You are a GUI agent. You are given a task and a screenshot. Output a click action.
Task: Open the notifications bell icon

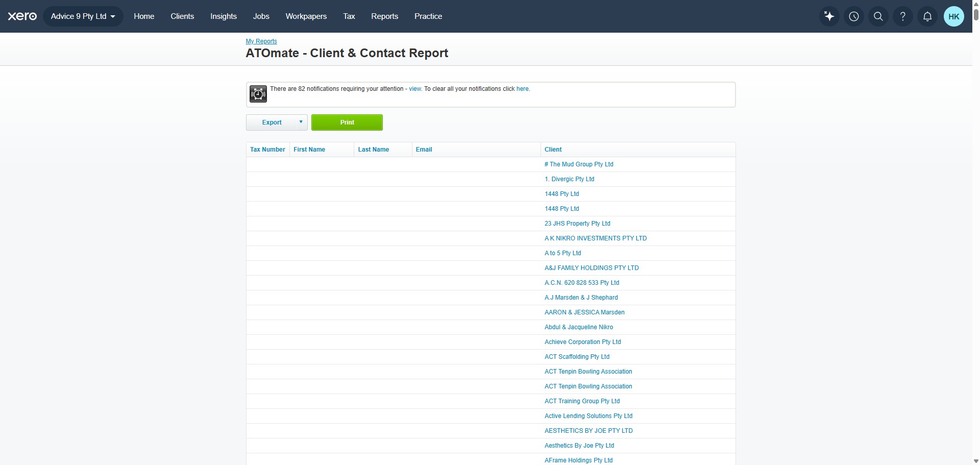(x=927, y=16)
